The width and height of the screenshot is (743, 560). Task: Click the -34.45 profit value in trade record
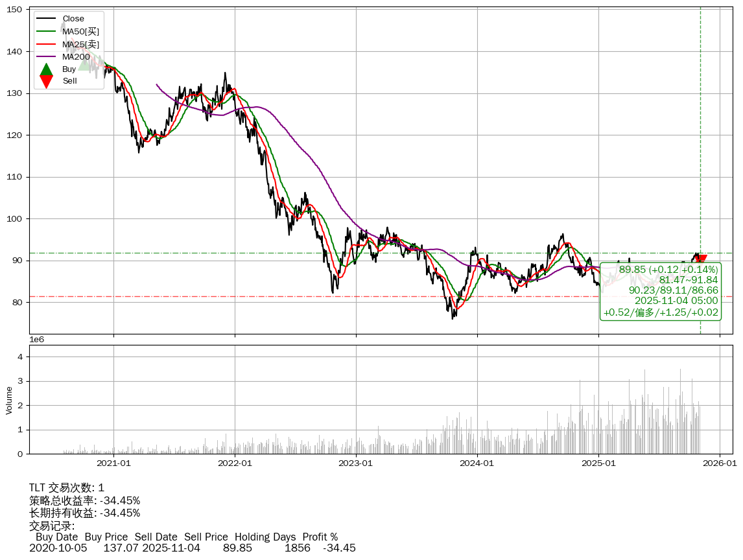339,548
